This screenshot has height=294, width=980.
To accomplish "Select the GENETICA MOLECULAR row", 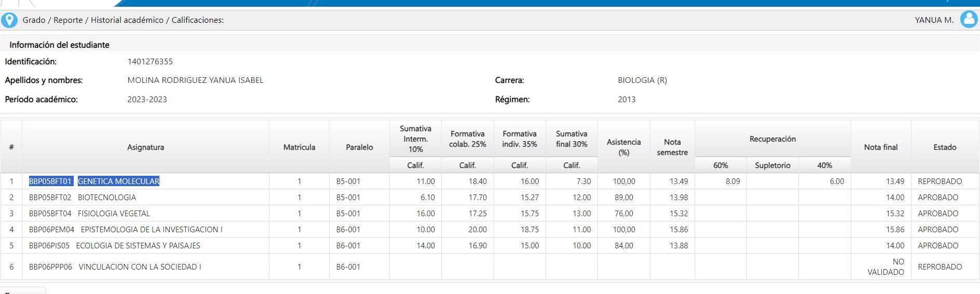I will pos(490,181).
